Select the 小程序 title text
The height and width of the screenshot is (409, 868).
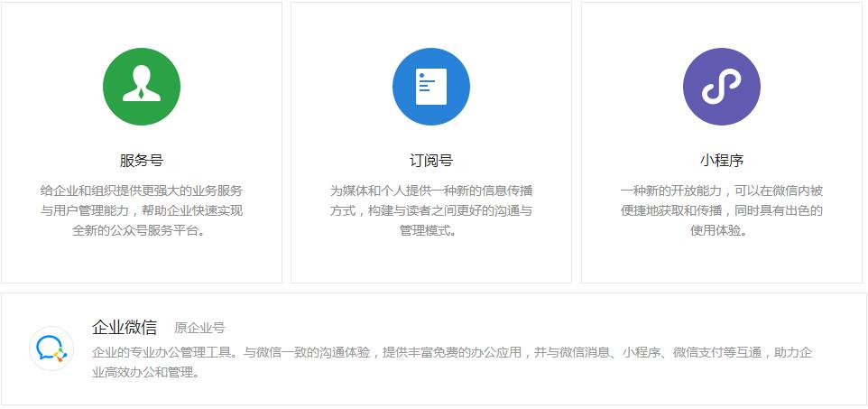click(x=721, y=161)
